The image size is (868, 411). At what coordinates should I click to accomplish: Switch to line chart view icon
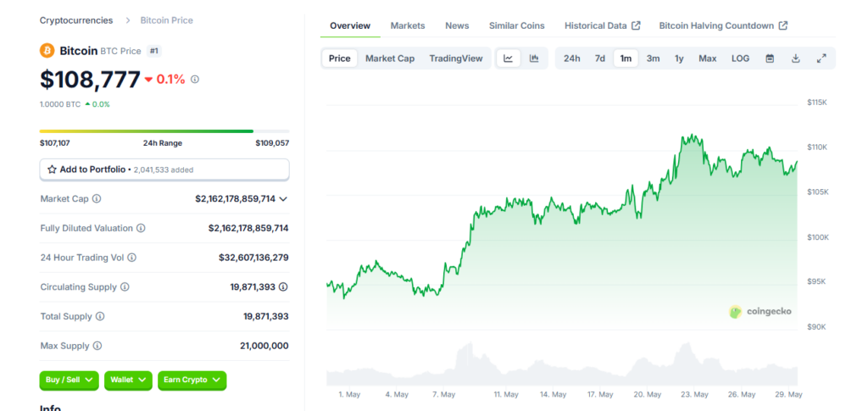coord(509,58)
